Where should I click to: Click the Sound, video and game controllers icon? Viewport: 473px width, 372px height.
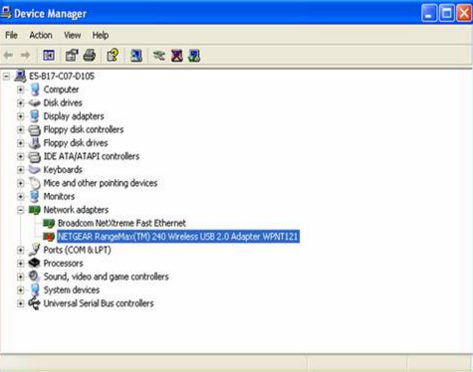click(34, 276)
